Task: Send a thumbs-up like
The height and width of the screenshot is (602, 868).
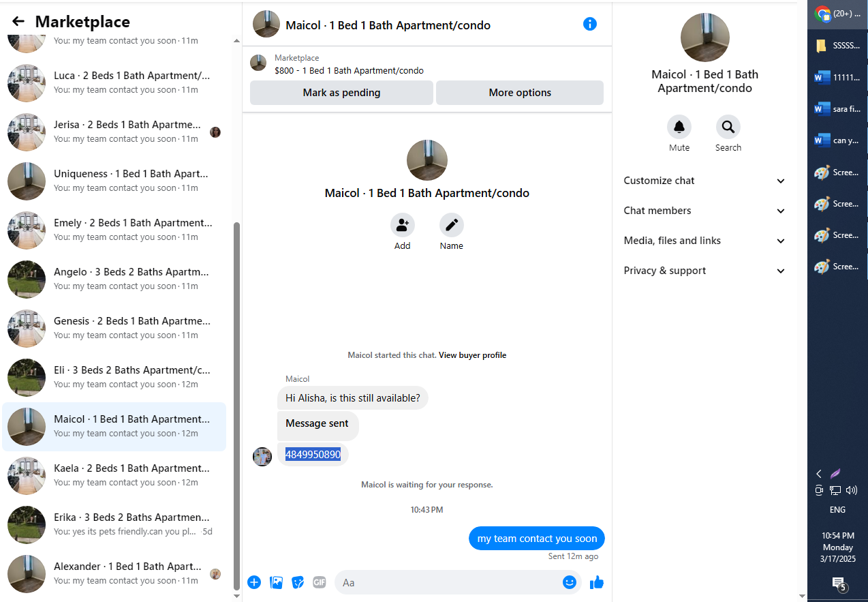Action: click(x=597, y=582)
